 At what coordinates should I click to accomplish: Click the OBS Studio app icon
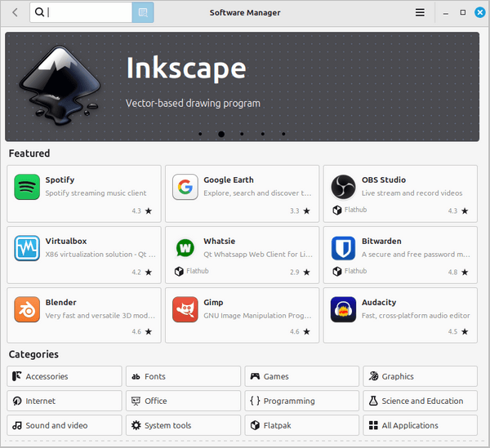pyautogui.click(x=343, y=187)
